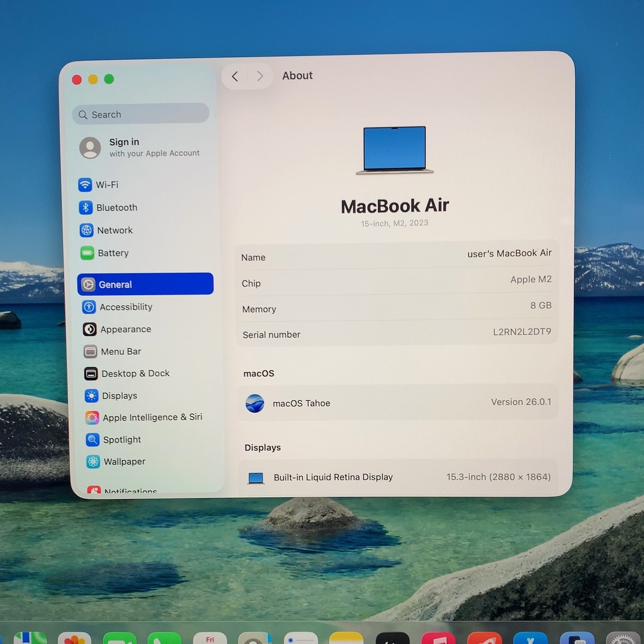Select the Built-in Liquid Retina Display row
644x644 pixels.
click(399, 477)
